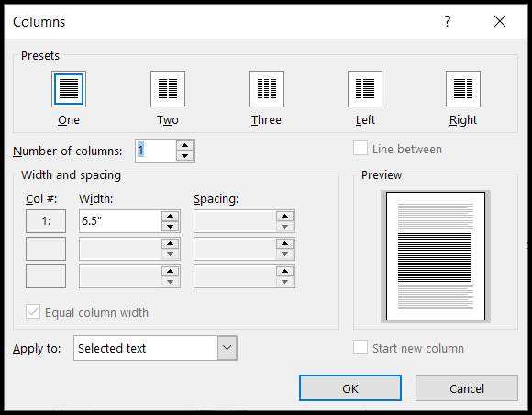Increase number of columns spinner up arrow
Viewport: 532px width, 415px height.
coord(185,146)
